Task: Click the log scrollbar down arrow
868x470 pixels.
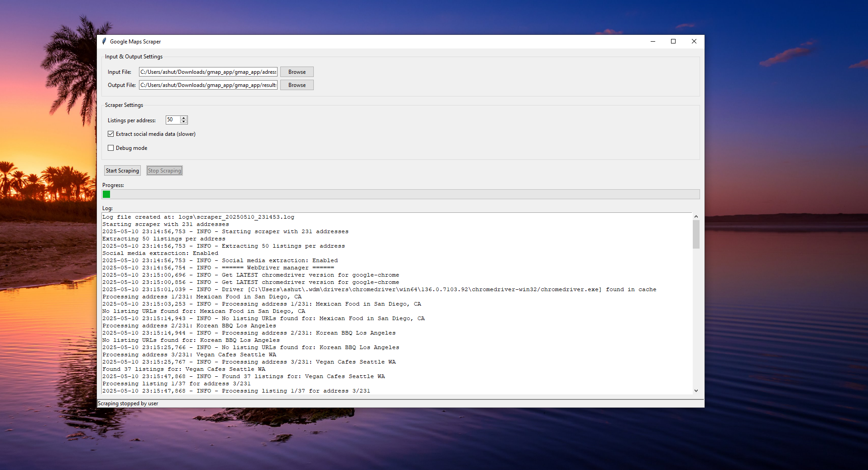Action: 696,391
